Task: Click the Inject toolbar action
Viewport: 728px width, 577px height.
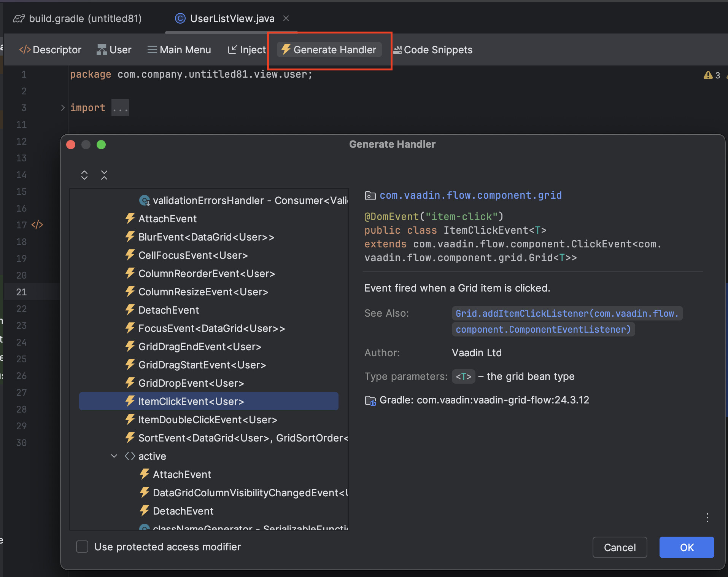Action: pos(247,50)
